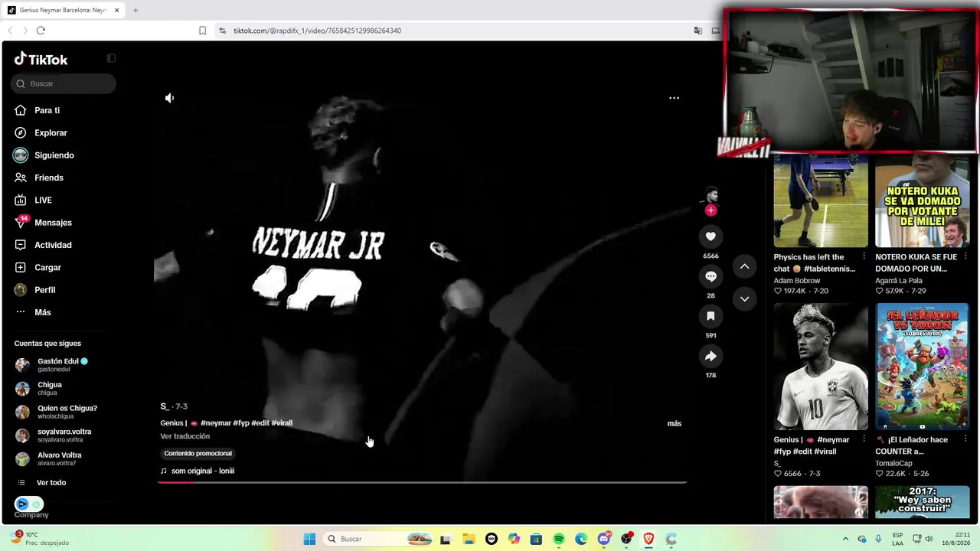The width and height of the screenshot is (980, 551).
Task: Go to the previous video with up arrow
Action: coord(744,266)
